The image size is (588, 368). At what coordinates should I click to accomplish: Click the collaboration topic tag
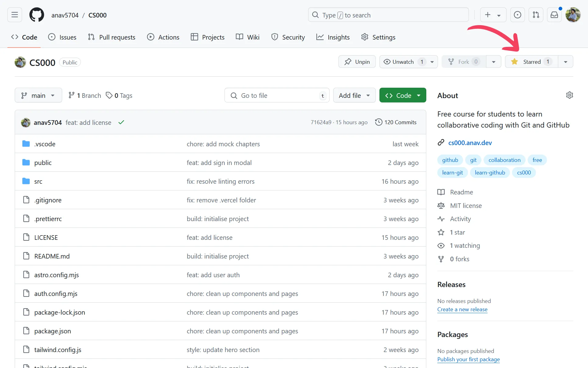click(504, 160)
